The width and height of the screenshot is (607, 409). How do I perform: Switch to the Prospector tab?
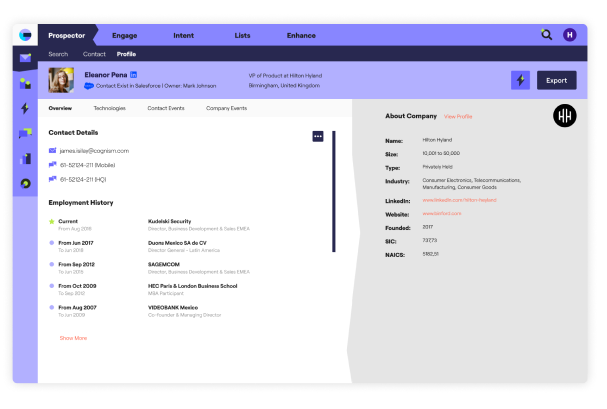(67, 36)
